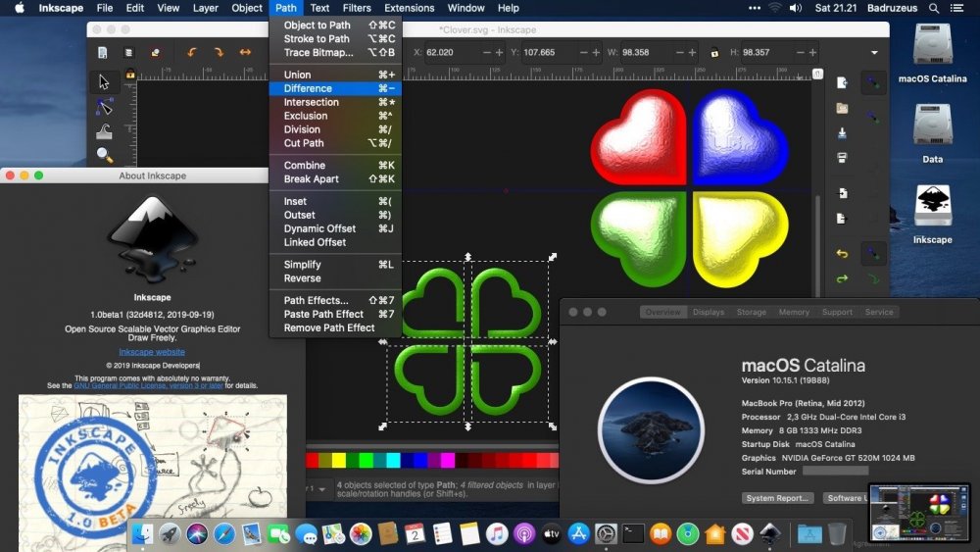Open toolbar overflow arrow after H field

(874, 53)
